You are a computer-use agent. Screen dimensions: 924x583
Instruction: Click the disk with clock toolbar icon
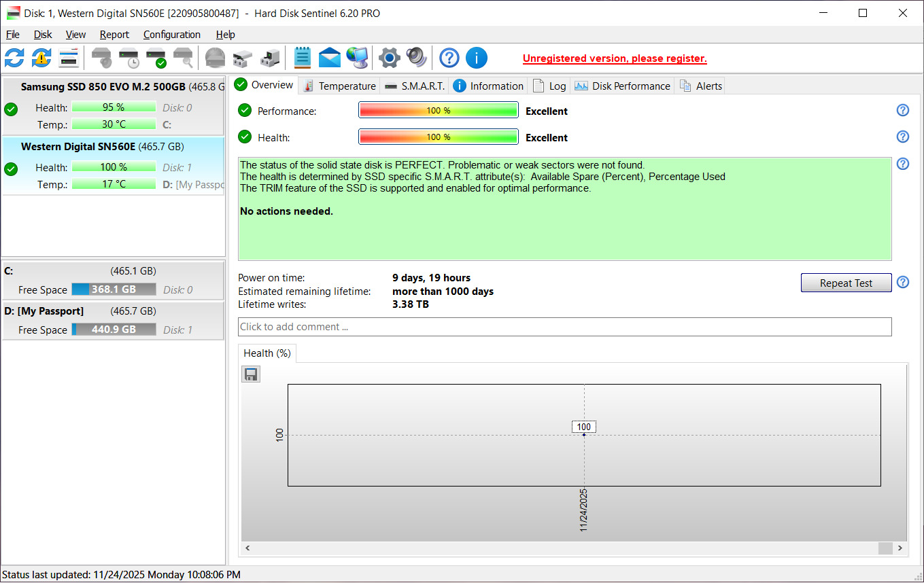[129, 58]
